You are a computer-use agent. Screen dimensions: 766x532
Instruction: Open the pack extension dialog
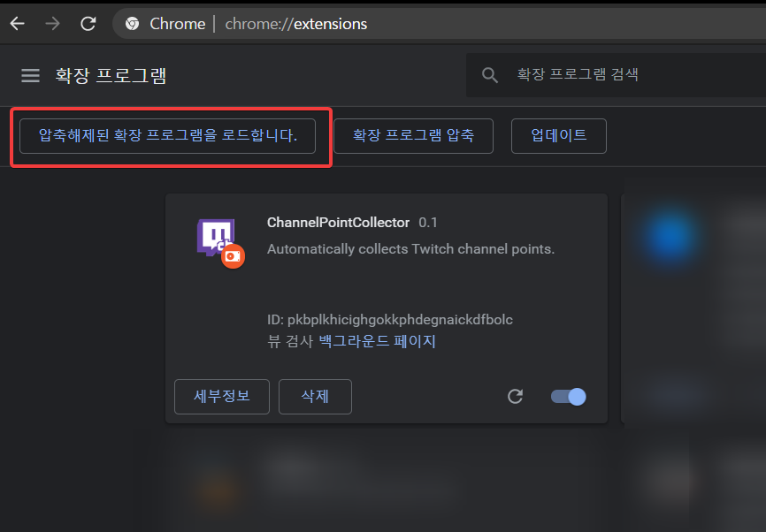[413, 135]
